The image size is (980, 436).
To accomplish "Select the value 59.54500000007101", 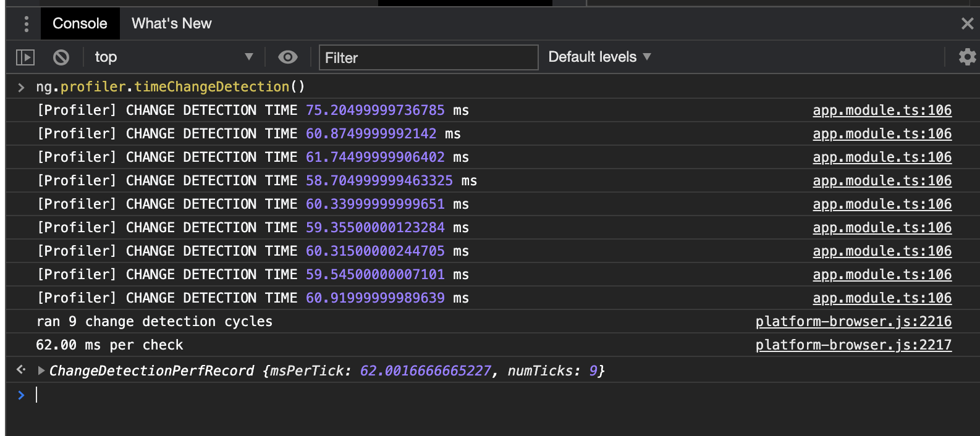I will [x=375, y=274].
